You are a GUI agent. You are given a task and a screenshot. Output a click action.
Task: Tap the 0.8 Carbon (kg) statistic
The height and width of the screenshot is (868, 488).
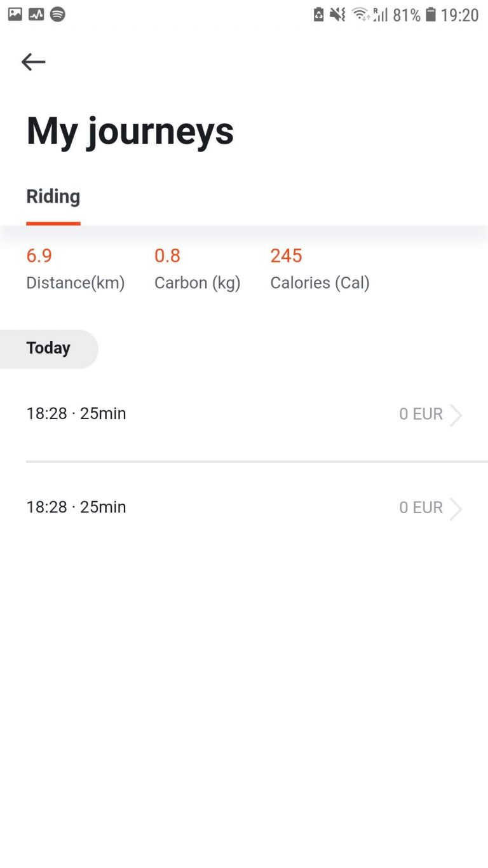click(x=197, y=269)
